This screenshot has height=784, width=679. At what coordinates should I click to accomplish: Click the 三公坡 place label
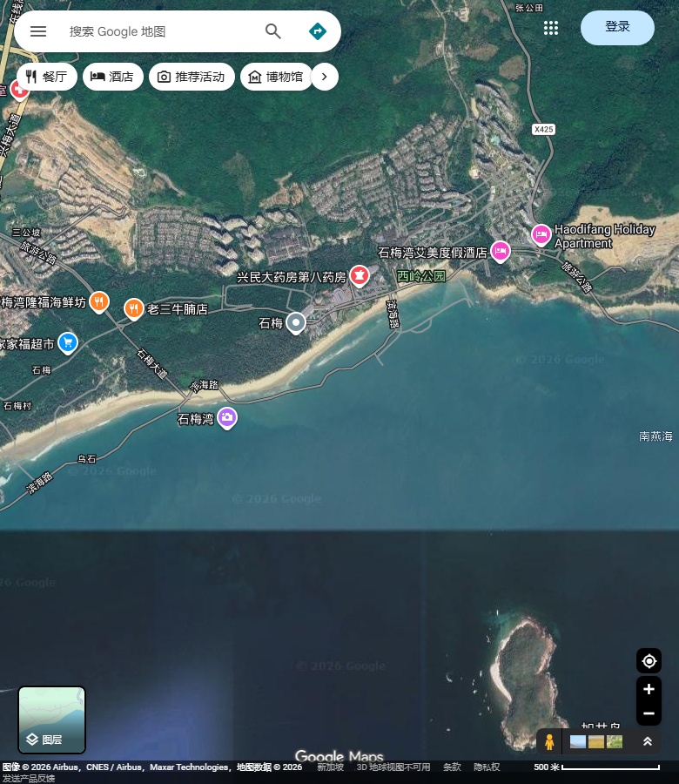coord(26,233)
